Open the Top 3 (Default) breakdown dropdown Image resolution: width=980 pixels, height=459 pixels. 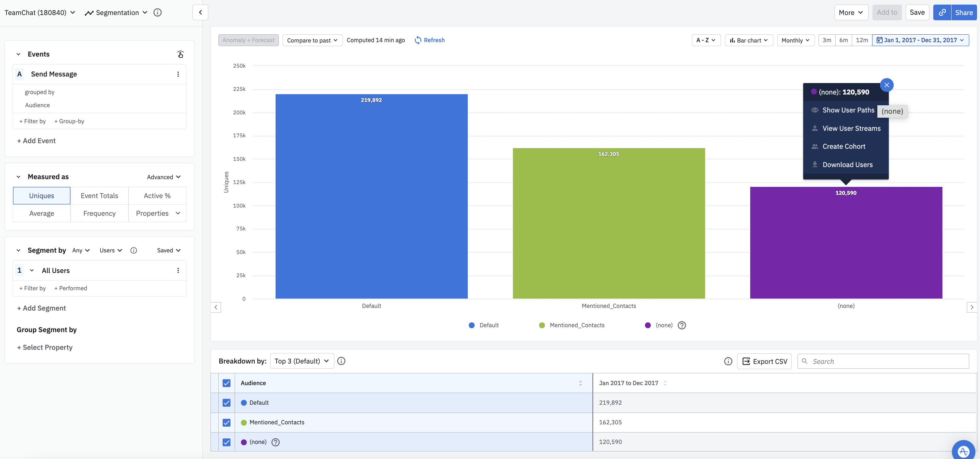(302, 361)
